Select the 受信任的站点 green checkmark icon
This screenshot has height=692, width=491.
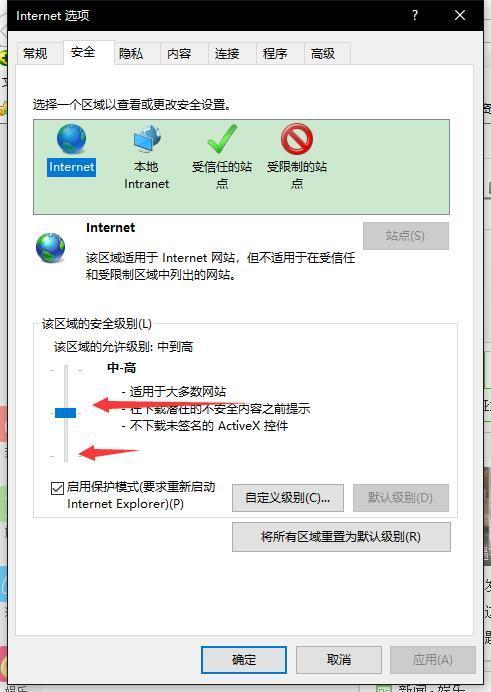[x=222, y=139]
